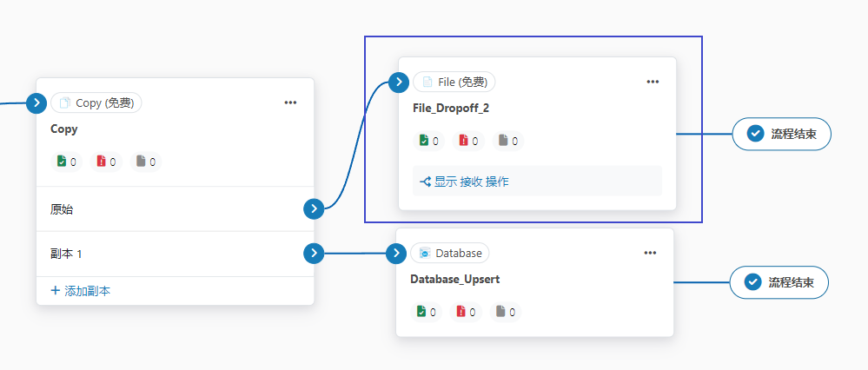Viewport: 868px width, 370px height.
Task: Click the Copy (免费) type badge
Action: [96, 103]
